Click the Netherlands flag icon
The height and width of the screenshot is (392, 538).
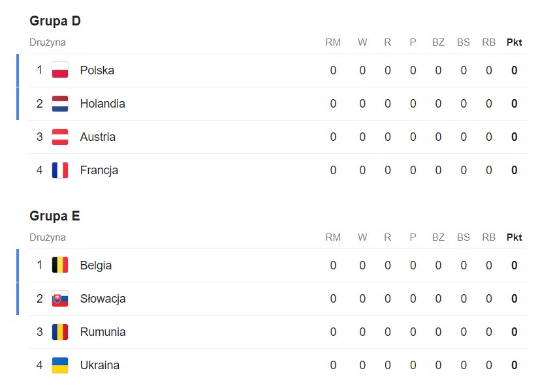(x=60, y=104)
